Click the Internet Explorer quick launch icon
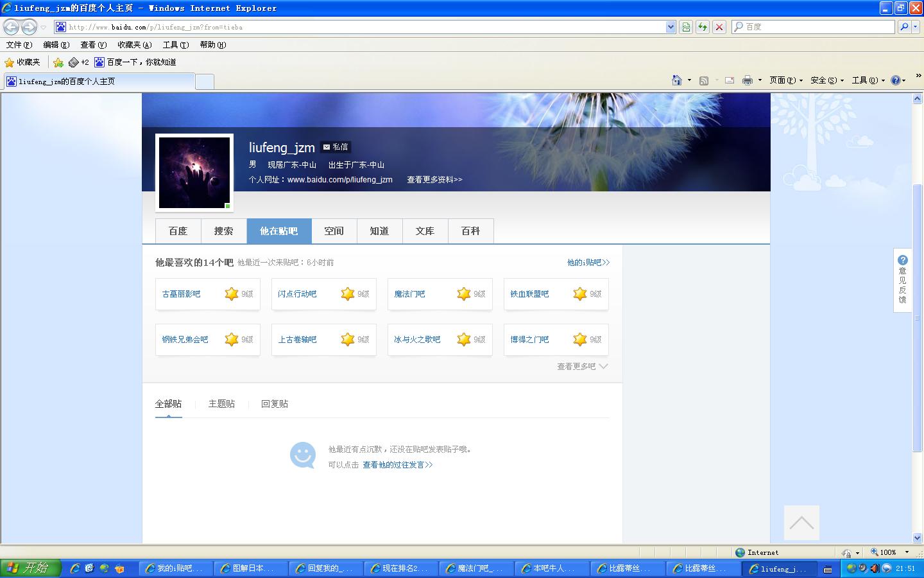The image size is (924, 578). pos(75,568)
